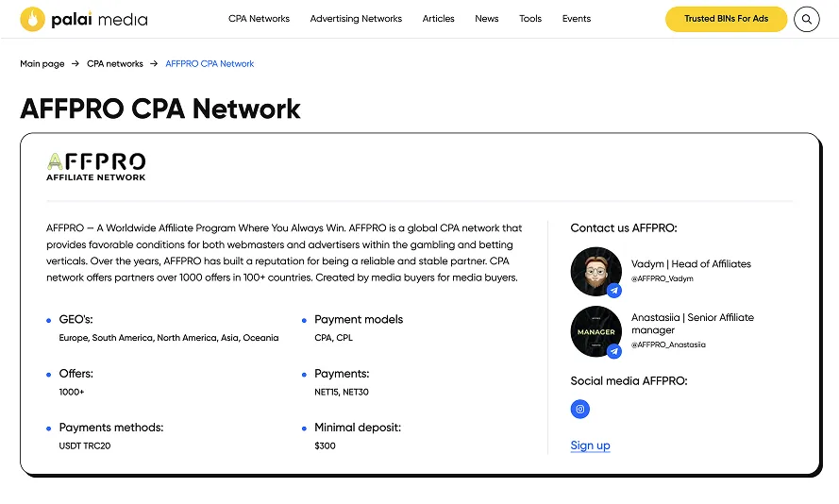839x504 pixels.
Task: Go to Main page breadcrumb
Action: [42, 64]
